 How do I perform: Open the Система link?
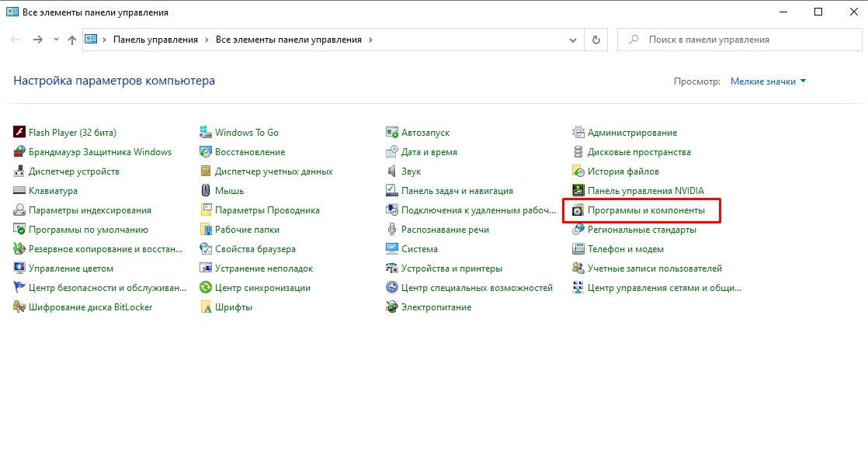point(419,249)
